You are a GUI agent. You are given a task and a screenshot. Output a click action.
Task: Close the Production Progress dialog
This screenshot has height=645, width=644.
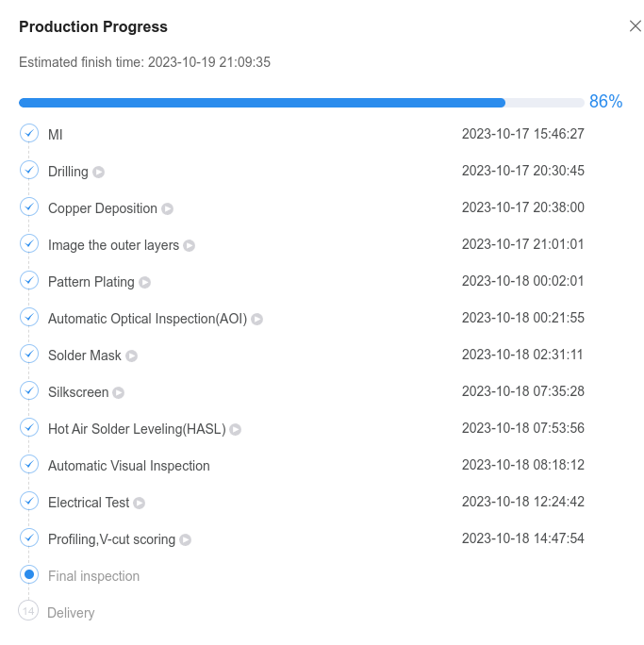635,26
